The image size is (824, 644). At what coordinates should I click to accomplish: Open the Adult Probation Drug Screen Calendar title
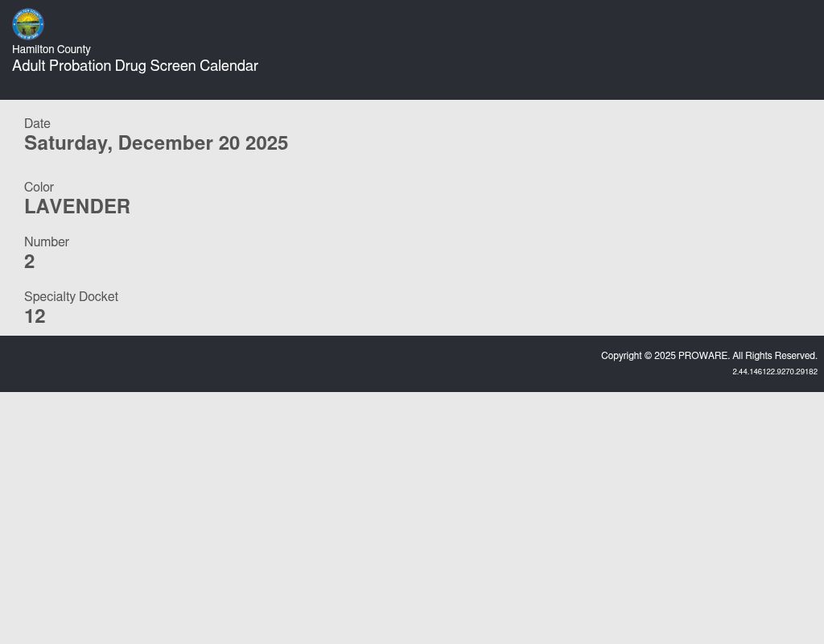(x=134, y=66)
